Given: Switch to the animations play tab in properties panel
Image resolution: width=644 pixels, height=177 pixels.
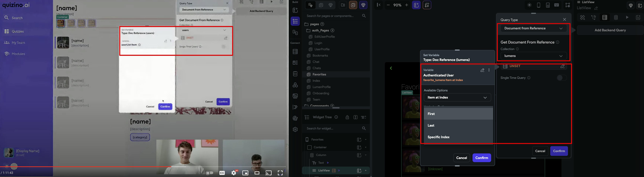Looking at the screenshot, I should [x=627, y=18].
